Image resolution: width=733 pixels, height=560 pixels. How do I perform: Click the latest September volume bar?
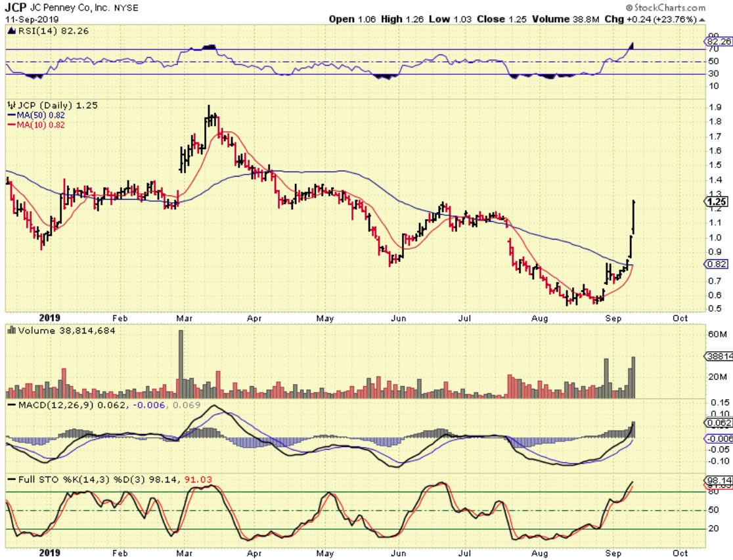[x=633, y=377]
